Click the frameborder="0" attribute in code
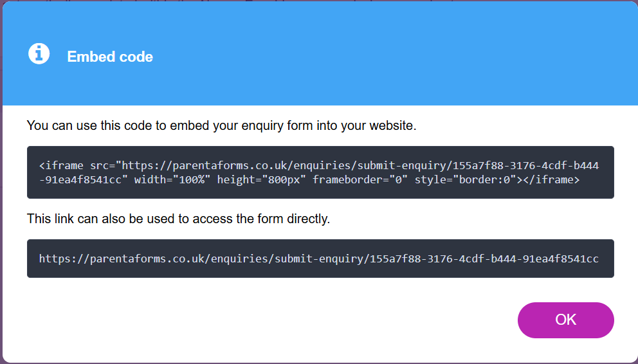Image resolution: width=638 pixels, height=364 pixels. pyautogui.click(x=360, y=179)
